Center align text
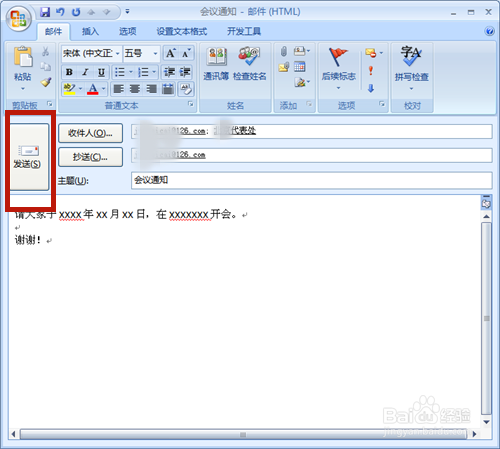This screenshot has width=500, height=449. pos(135,89)
